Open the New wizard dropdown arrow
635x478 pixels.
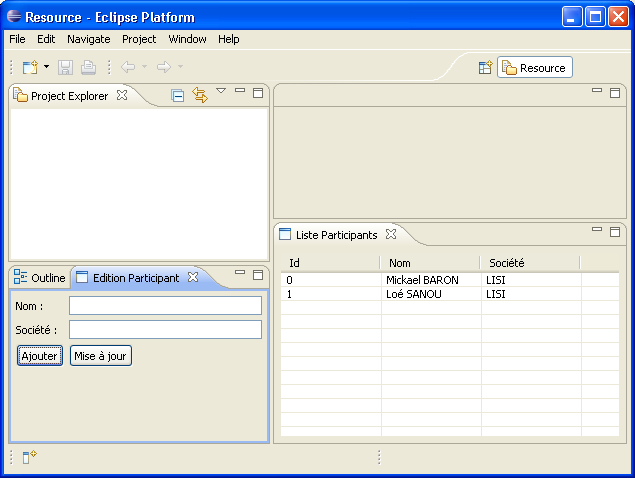click(46, 68)
